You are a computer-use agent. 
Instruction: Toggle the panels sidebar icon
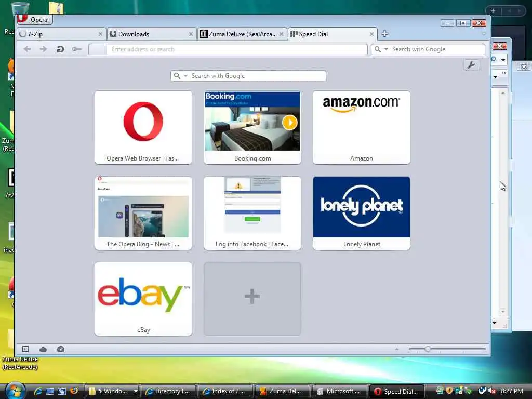point(25,349)
